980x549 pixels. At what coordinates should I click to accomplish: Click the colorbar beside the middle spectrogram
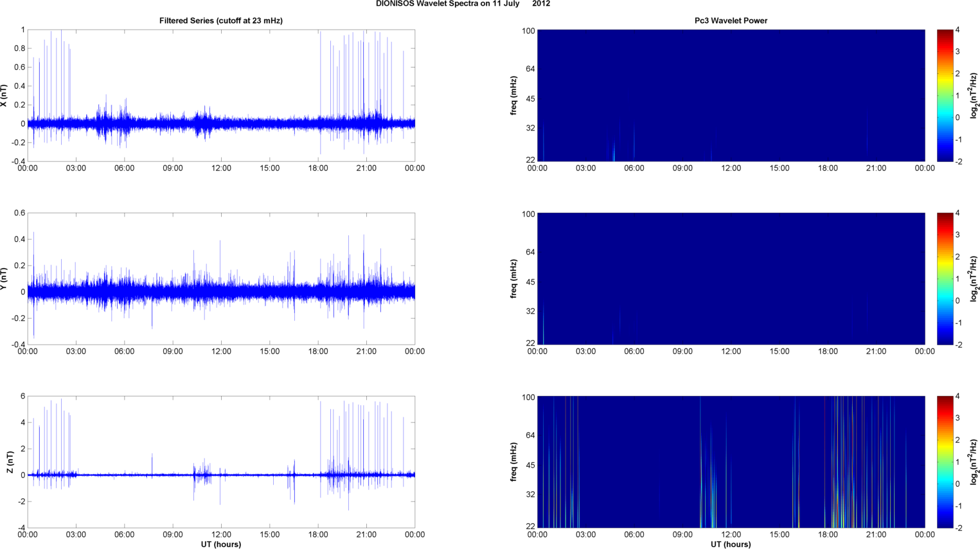click(x=945, y=279)
